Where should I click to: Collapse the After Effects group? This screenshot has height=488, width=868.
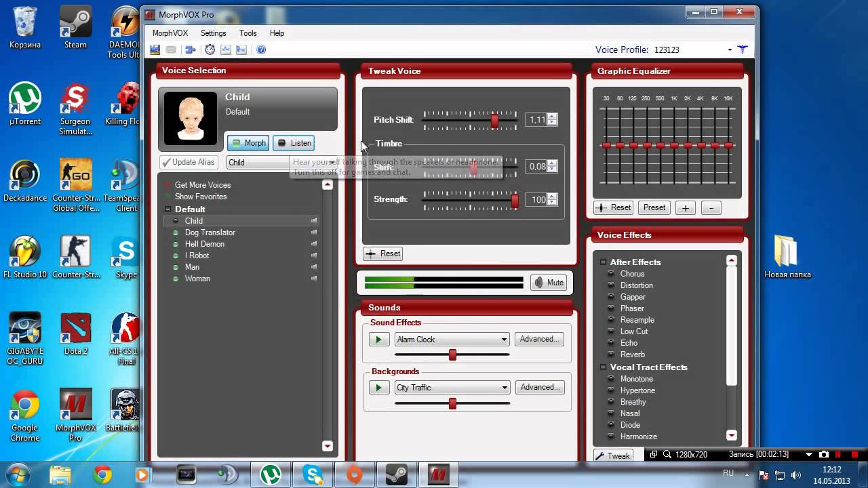(x=603, y=262)
